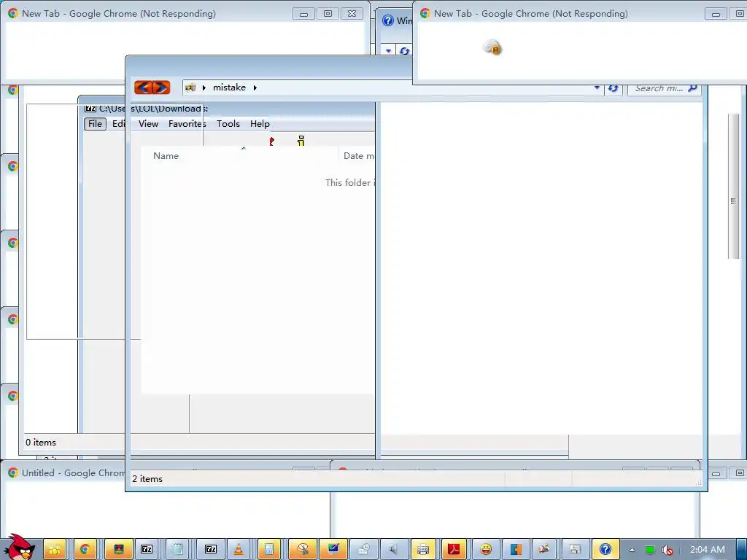Image resolution: width=747 pixels, height=560 pixels.
Task: Open the Angry Birds Start button
Action: [x=19, y=547]
